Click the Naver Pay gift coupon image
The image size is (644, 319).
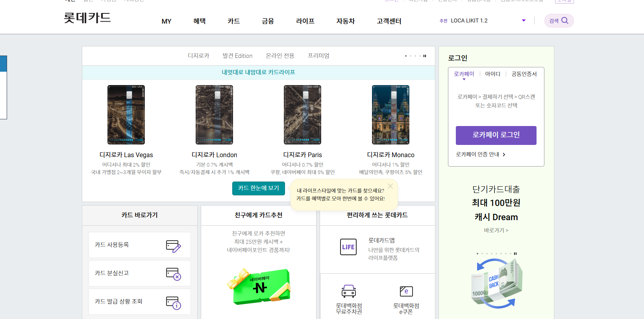(259, 286)
